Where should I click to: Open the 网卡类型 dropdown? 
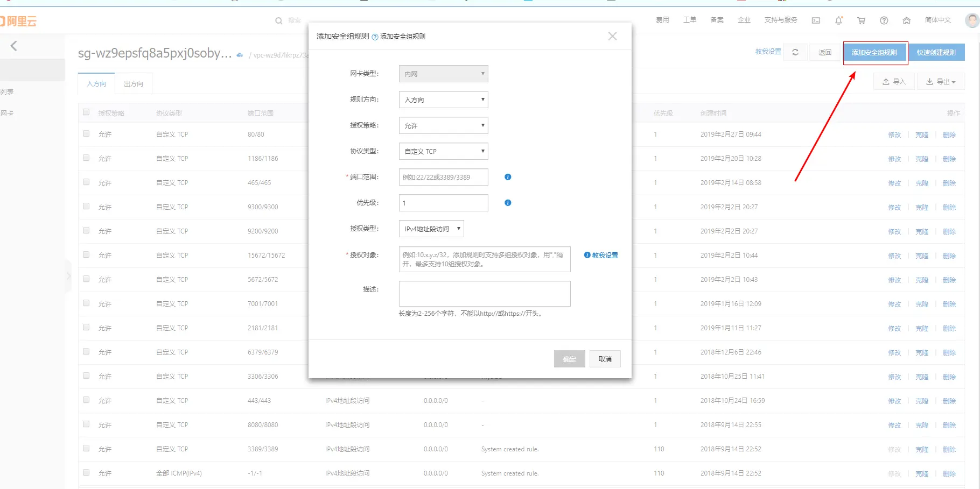(x=443, y=74)
